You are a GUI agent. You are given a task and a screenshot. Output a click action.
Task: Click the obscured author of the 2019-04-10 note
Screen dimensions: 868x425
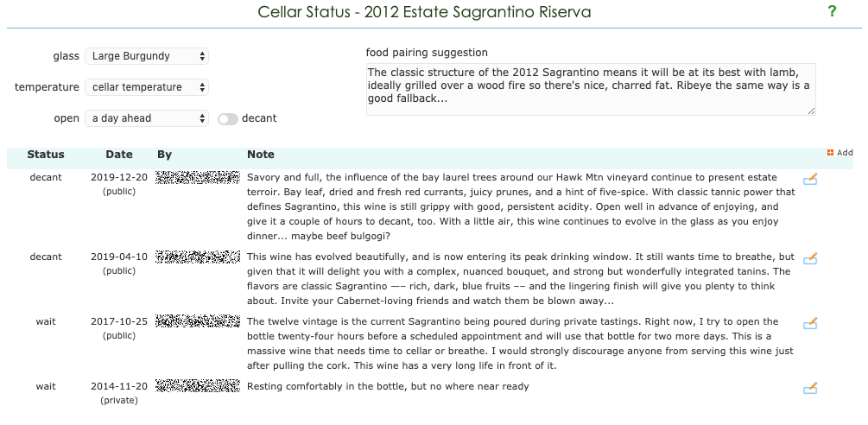pyautogui.click(x=198, y=257)
